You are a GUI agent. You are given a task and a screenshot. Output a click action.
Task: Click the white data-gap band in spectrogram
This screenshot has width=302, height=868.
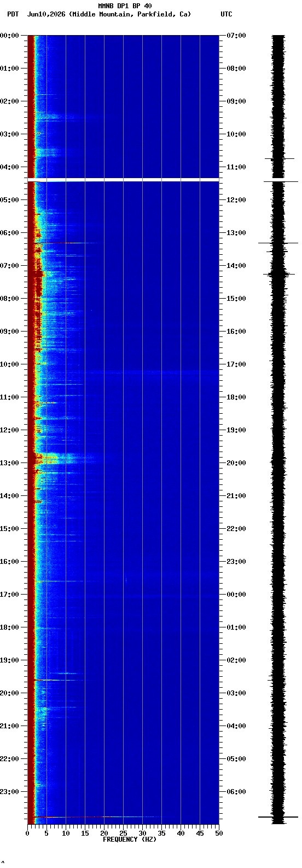(x=123, y=180)
